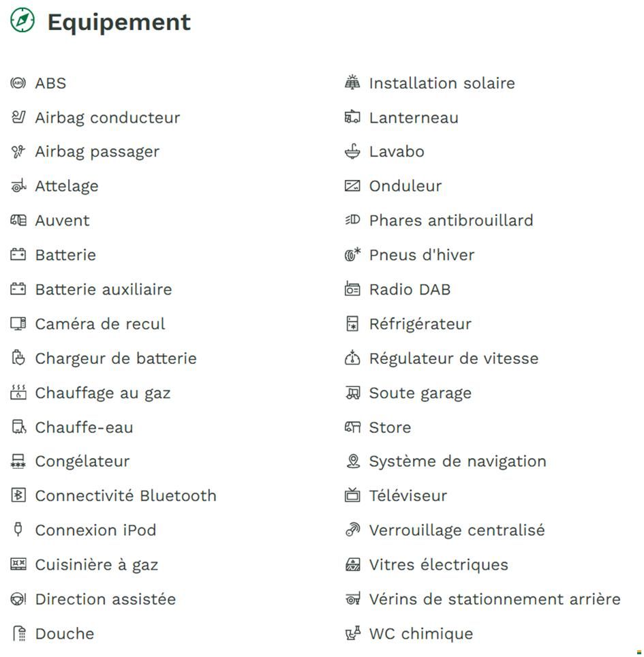Click the television icon beside Téléviseur
Viewport: 644px width, 657px height.
coord(352,495)
